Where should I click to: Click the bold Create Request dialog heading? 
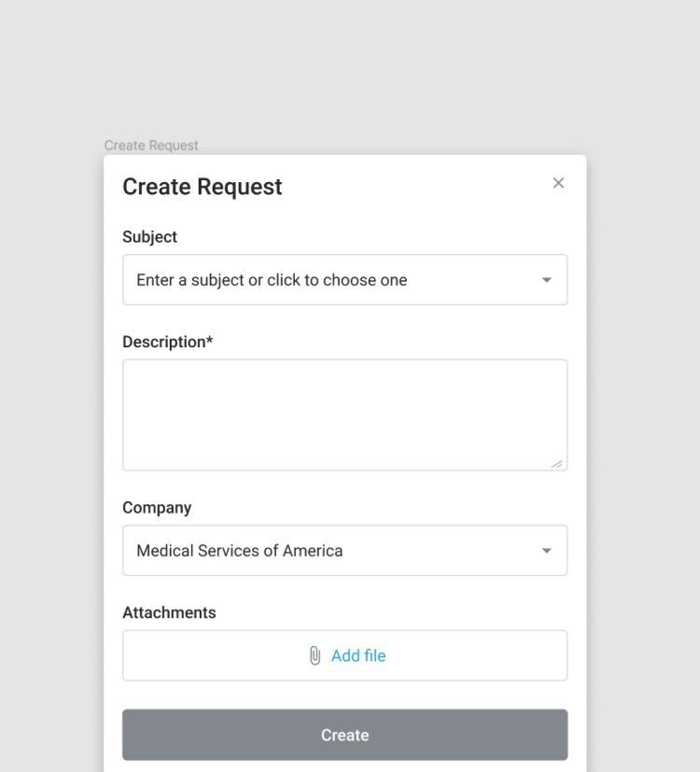(x=203, y=187)
